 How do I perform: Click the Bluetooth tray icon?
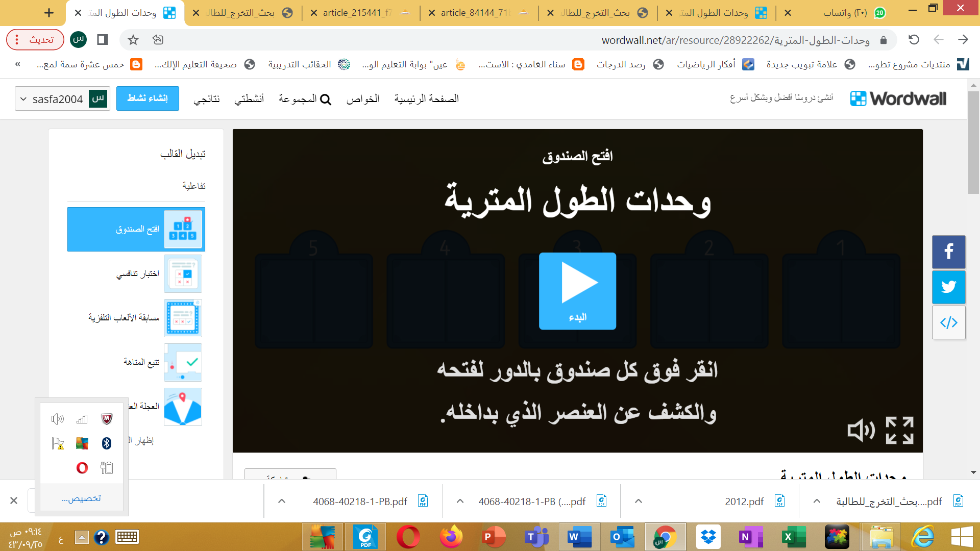pos(107,443)
